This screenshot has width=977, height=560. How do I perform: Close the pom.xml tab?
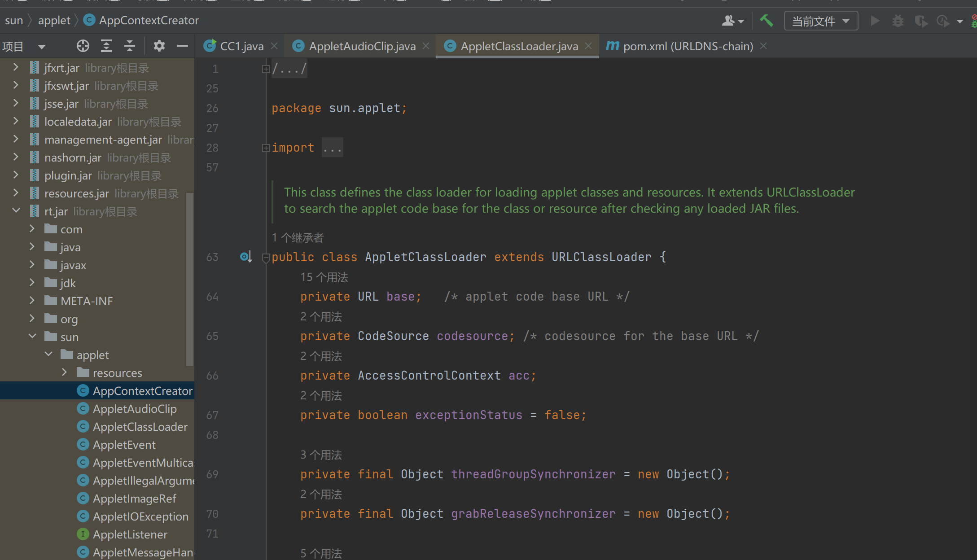tap(763, 46)
